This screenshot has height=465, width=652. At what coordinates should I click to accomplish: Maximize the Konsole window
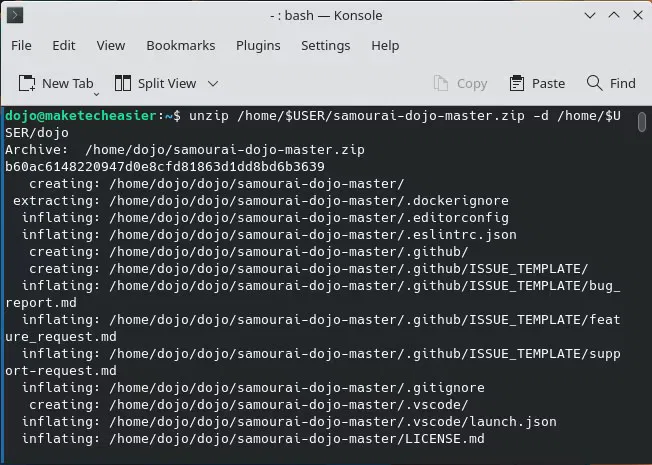point(614,16)
